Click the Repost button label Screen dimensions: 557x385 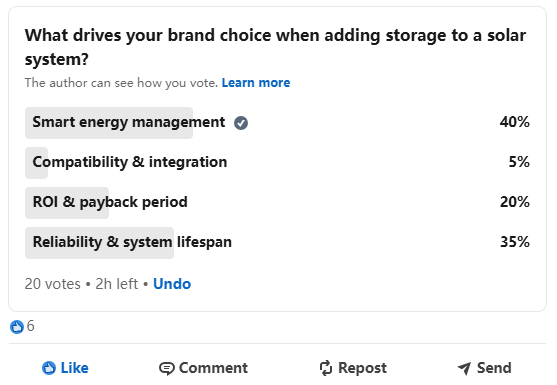(362, 368)
